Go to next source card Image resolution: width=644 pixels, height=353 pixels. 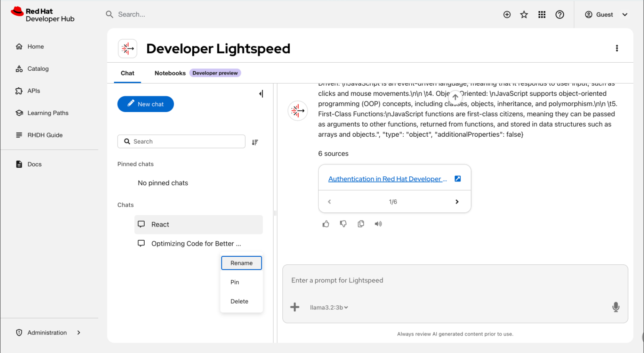[x=457, y=202]
